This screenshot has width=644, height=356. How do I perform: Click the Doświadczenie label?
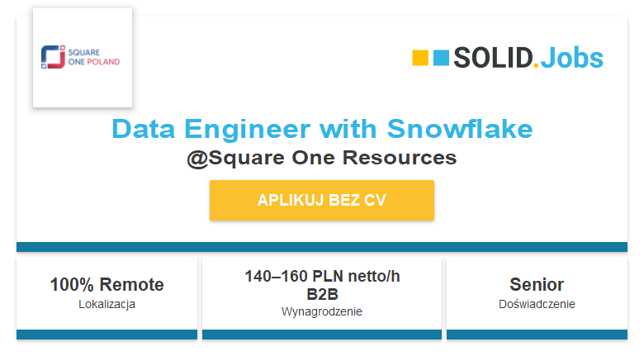pos(537,304)
